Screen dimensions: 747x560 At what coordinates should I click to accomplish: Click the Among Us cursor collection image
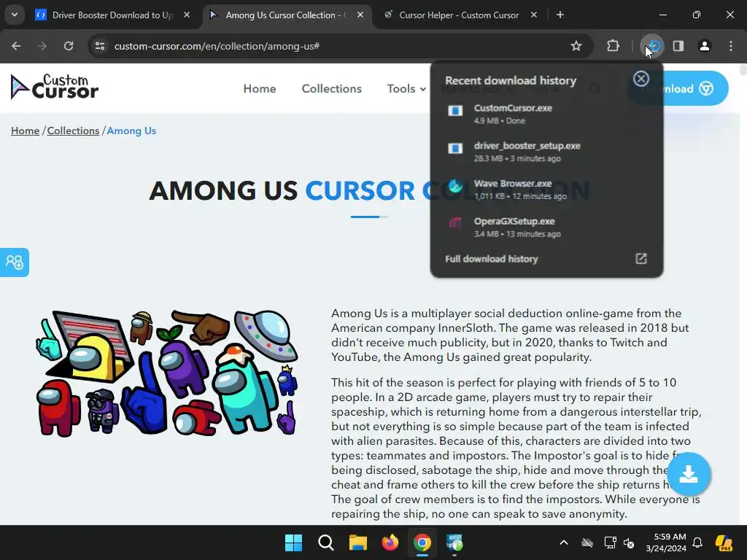coord(167,373)
